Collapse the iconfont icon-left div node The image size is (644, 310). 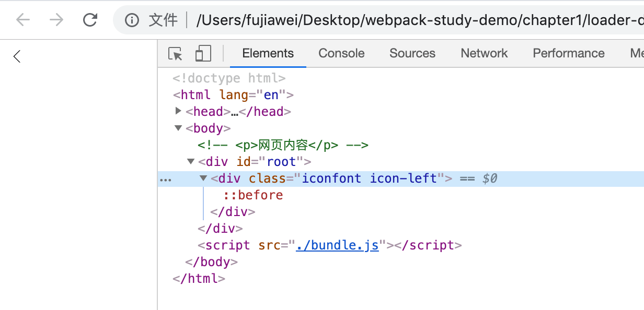click(203, 178)
